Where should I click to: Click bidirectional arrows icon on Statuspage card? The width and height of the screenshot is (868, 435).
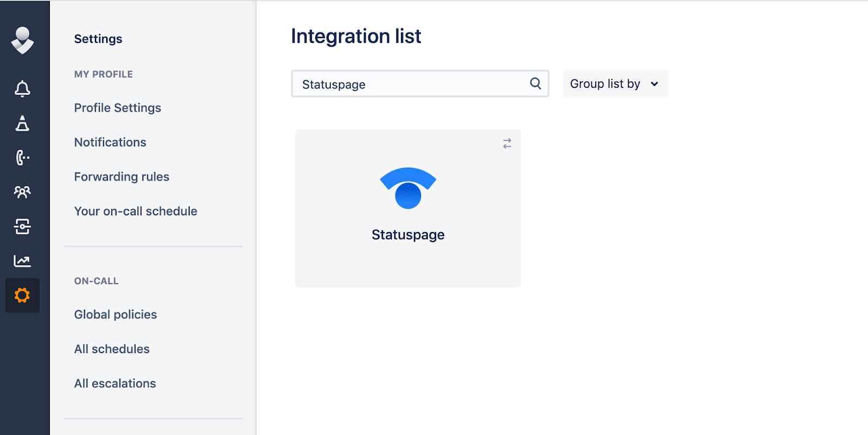point(507,143)
